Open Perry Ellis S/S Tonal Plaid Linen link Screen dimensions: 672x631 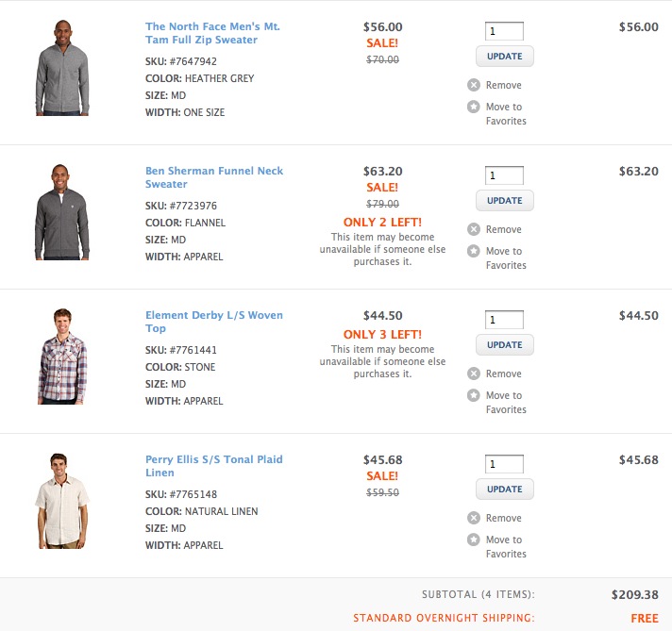pyautogui.click(x=214, y=466)
